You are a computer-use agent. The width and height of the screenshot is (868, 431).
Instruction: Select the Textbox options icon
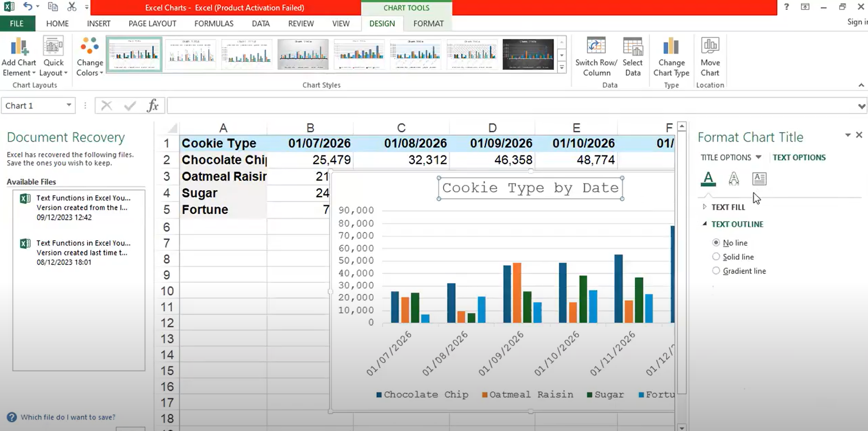759,179
